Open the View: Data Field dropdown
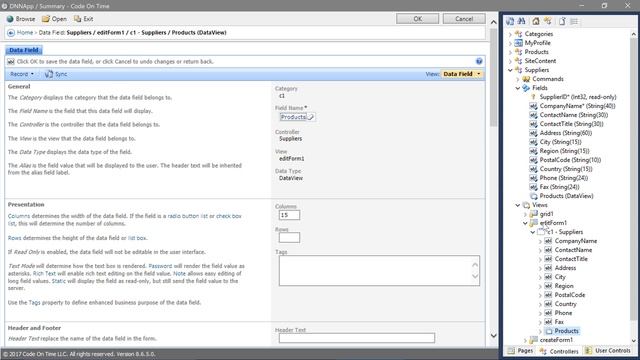The height and width of the screenshot is (360, 640). 462,74
